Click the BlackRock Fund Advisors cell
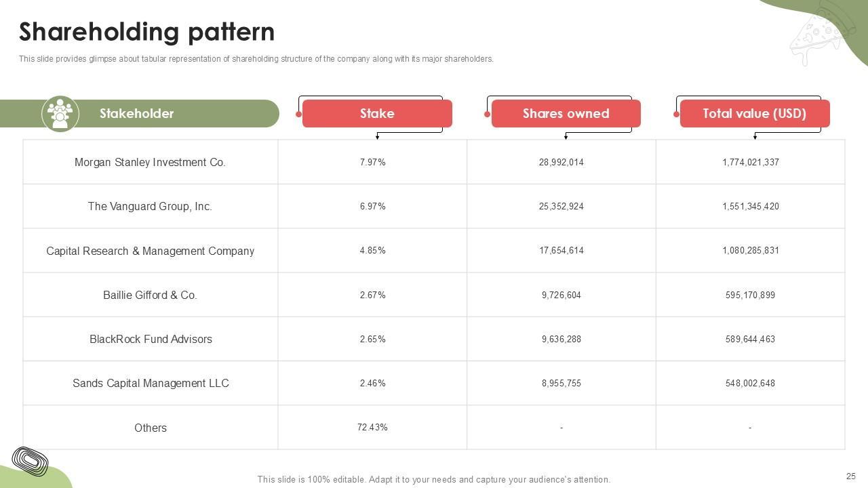This screenshot has height=488, width=868. pos(151,340)
